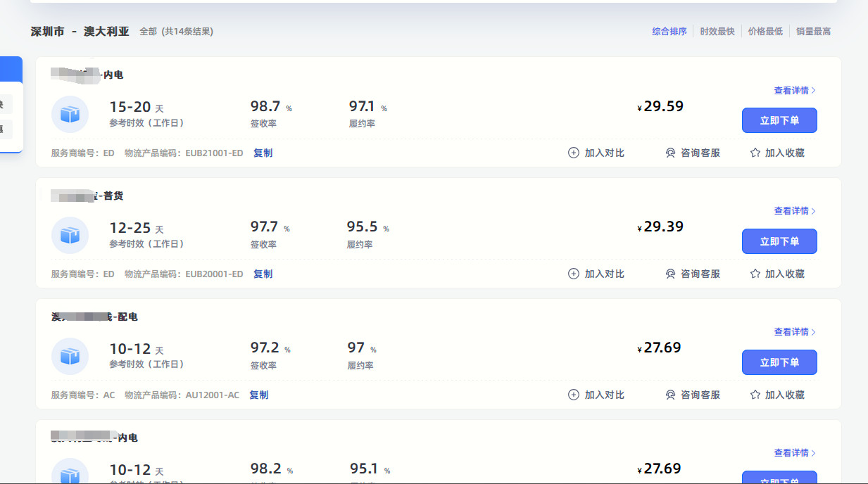Sort results by 价格最低
Image resolution: width=868 pixels, height=484 pixels.
click(765, 32)
